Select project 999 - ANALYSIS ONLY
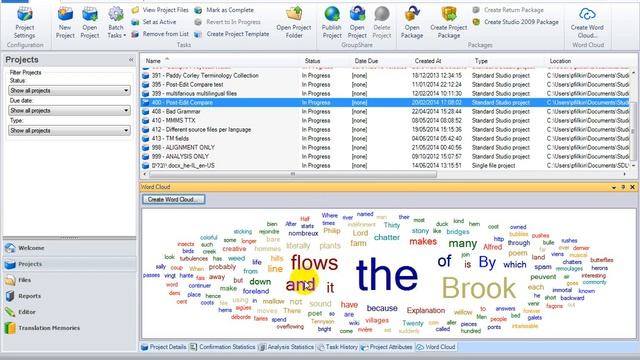The image size is (640, 360). pyautogui.click(x=386, y=156)
